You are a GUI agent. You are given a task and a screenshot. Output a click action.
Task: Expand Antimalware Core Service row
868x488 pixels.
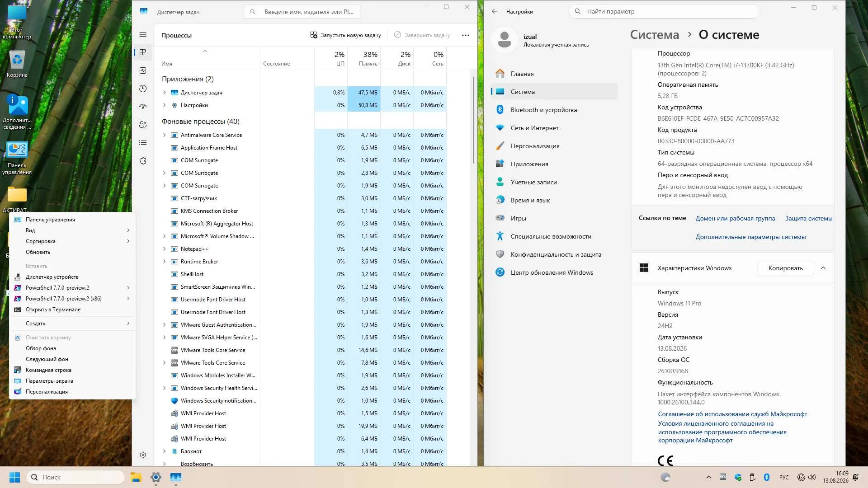point(165,135)
